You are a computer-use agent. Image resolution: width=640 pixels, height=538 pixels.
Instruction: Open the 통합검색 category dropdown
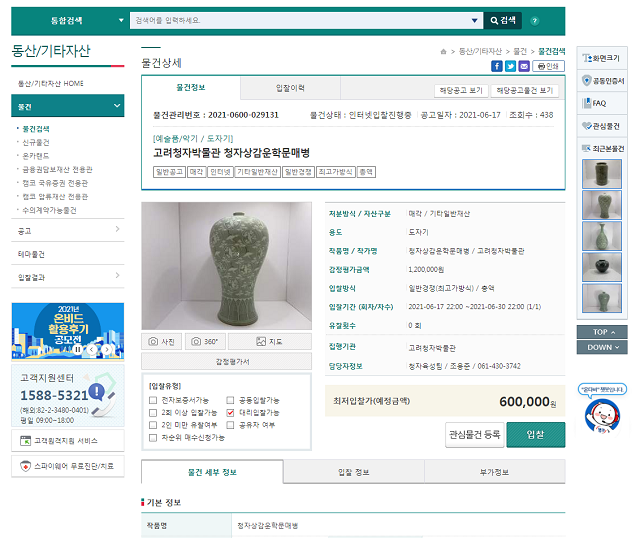67,20
